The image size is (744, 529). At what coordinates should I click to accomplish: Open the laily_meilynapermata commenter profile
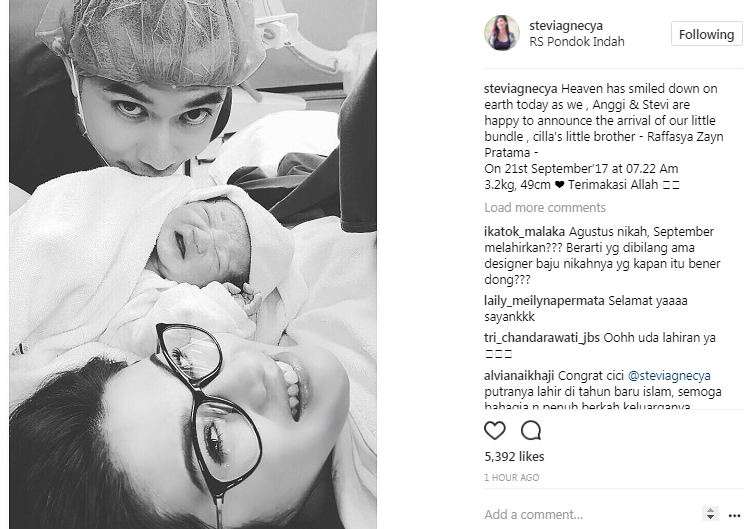coord(544,301)
